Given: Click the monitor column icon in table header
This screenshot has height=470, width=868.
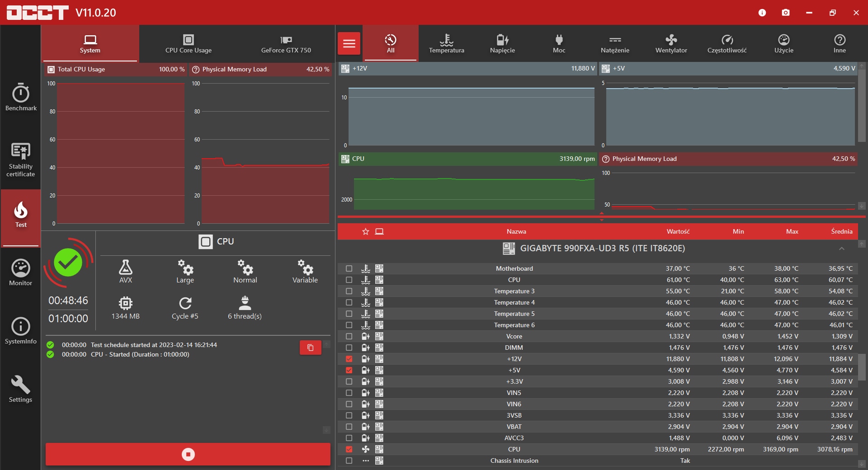Looking at the screenshot, I should (379, 231).
